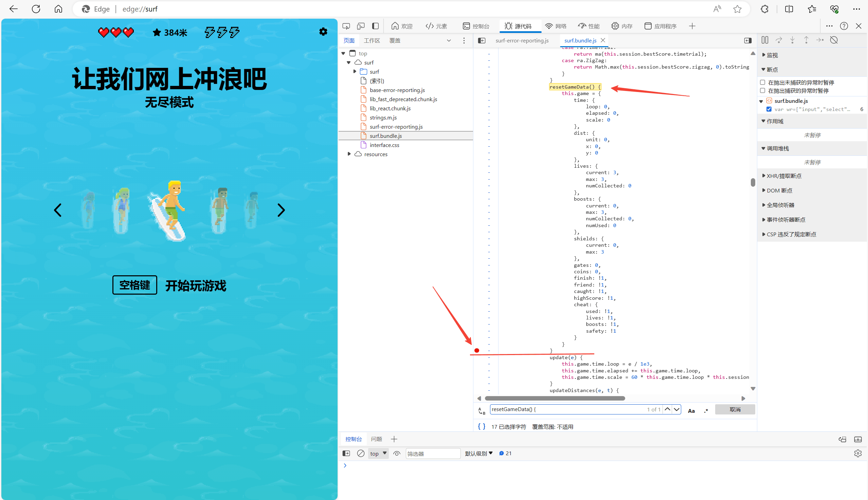Viewport: 868px width, 500px height.
Task: Pretty print braces icon
Action: coord(482,427)
